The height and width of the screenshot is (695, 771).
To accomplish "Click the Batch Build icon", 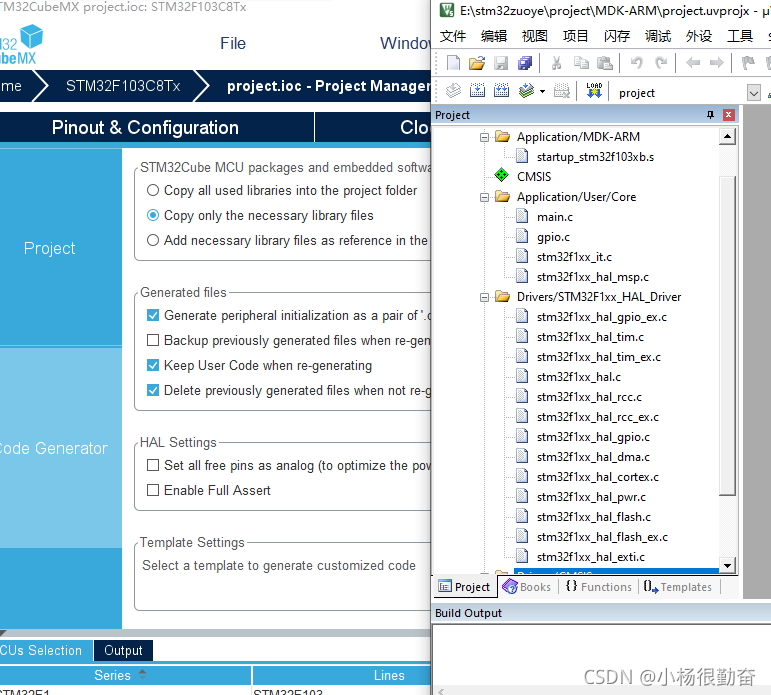I will pyautogui.click(x=526, y=91).
